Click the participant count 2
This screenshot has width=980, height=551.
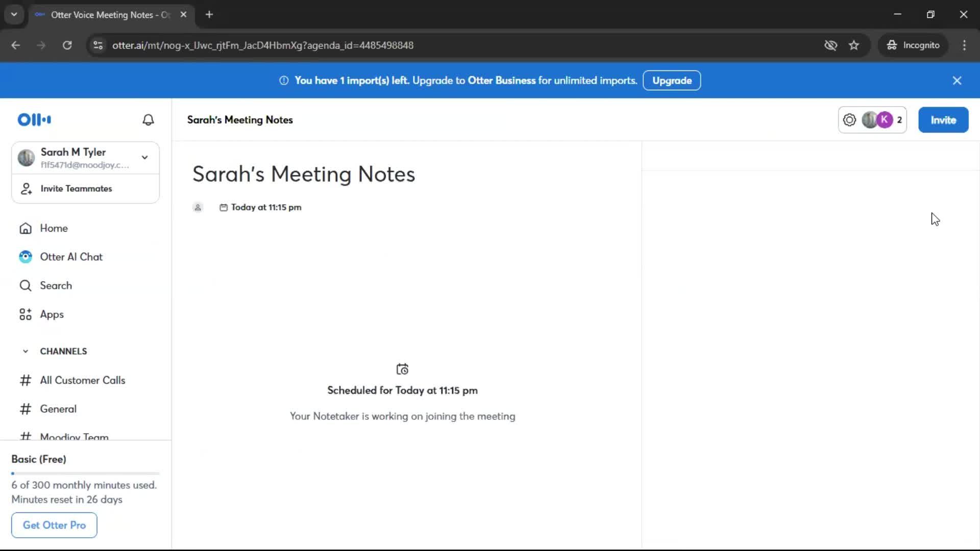[899, 120]
